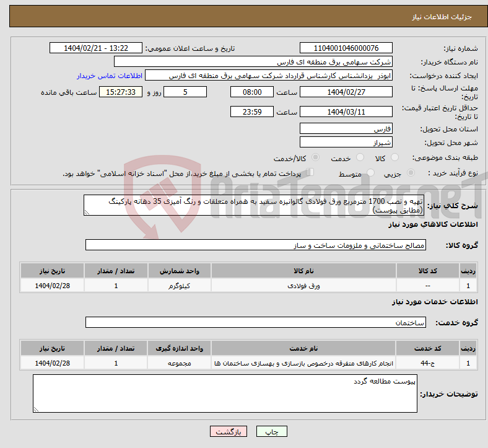The width and height of the screenshot is (488, 448).
Task: Click the general description text area
Action: (x=254, y=205)
